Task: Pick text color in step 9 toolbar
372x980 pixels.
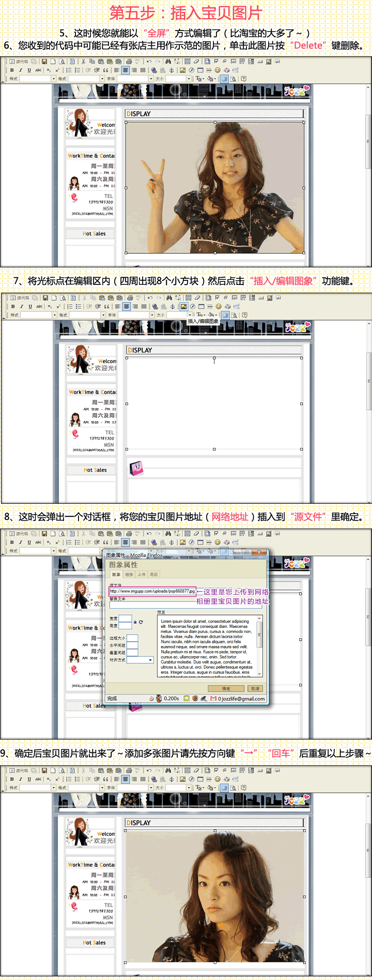Action: click(x=199, y=787)
